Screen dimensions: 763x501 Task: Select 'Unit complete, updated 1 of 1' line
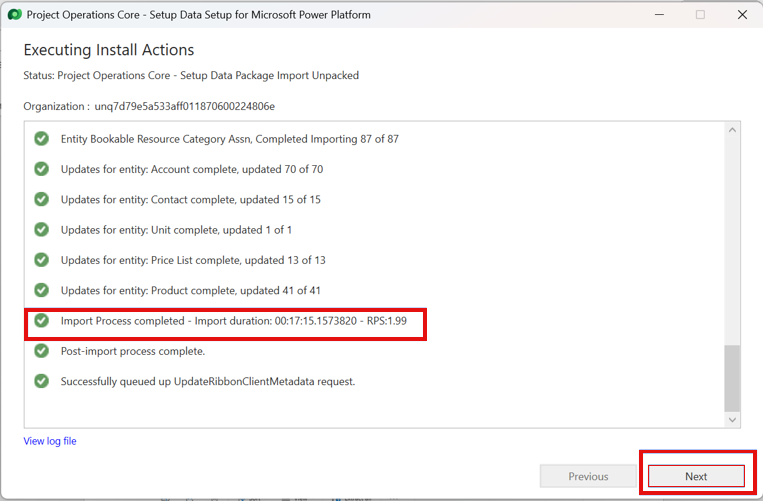coord(176,230)
